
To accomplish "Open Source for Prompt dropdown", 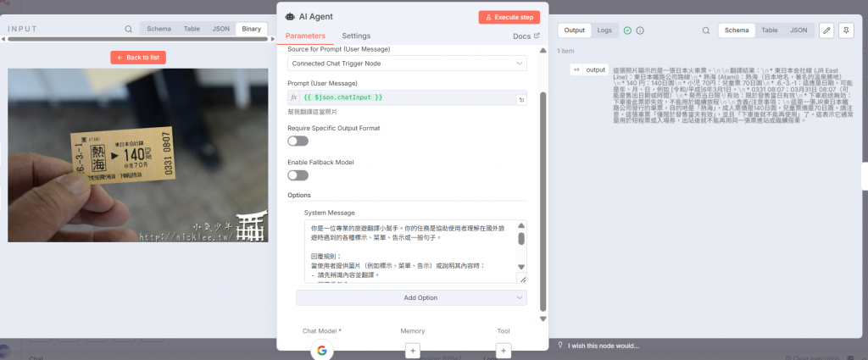I will point(407,64).
